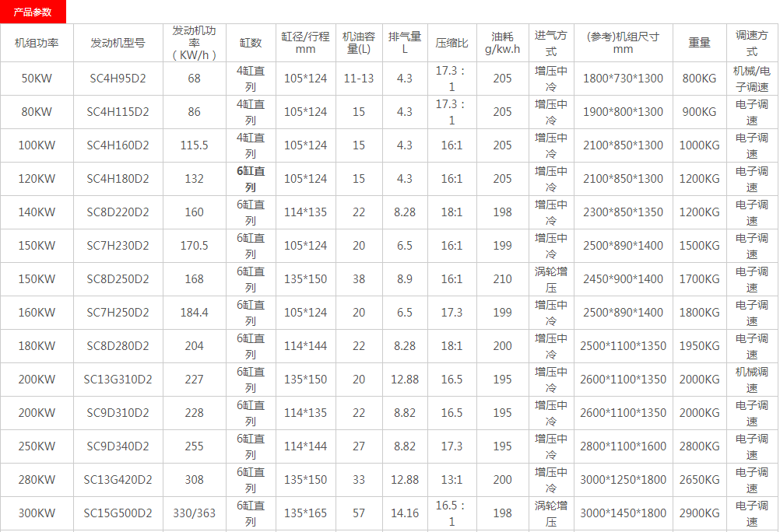Click the 180KW power cell
The height and width of the screenshot is (532, 780).
pyautogui.click(x=37, y=345)
